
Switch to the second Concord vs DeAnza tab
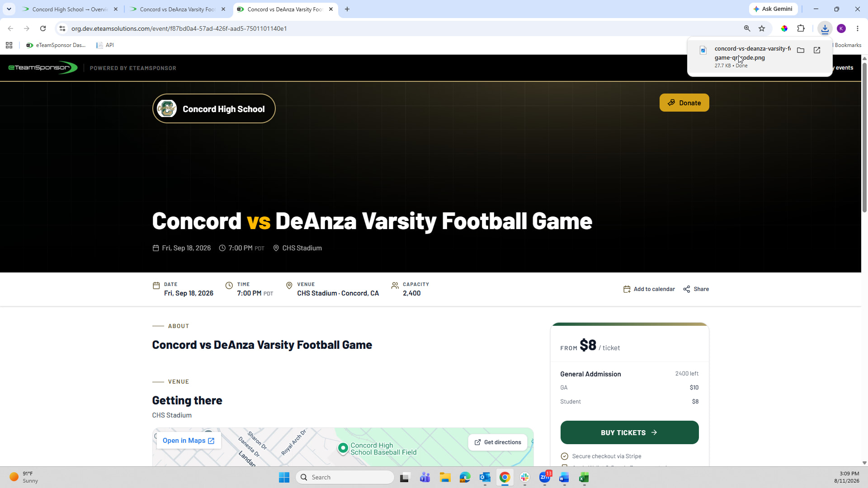coord(177,9)
